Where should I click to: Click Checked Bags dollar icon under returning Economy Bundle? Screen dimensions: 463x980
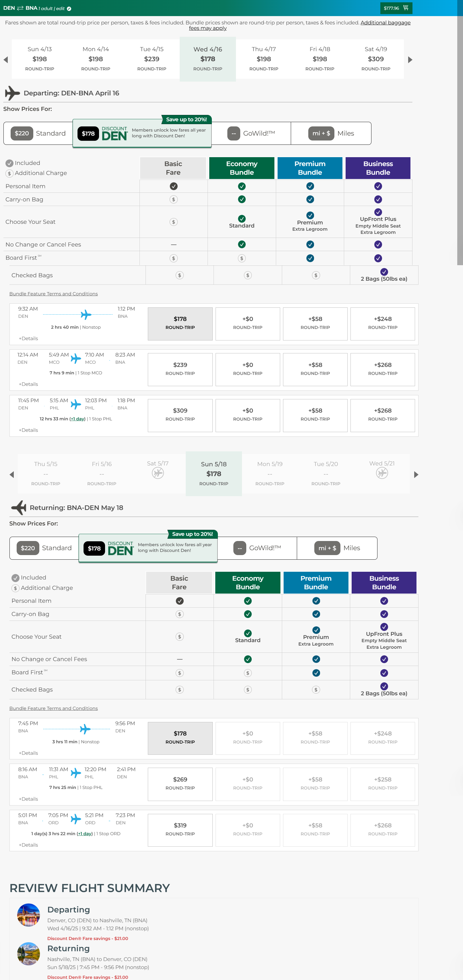[248, 689]
